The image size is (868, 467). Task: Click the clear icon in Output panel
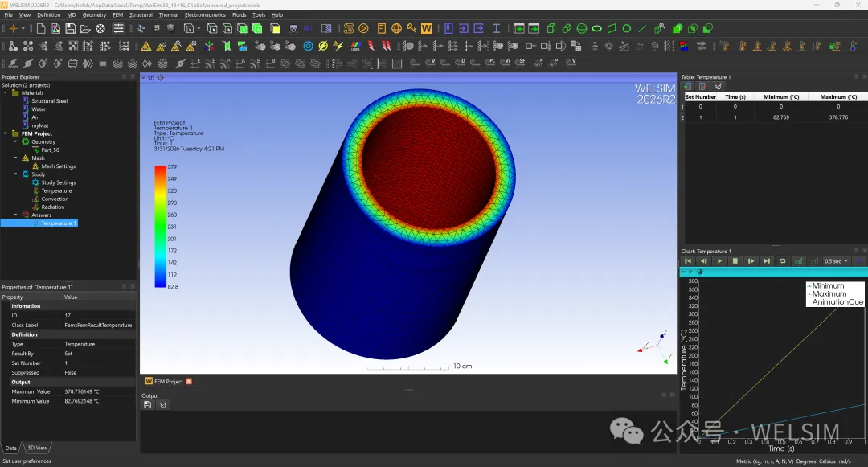point(162,404)
